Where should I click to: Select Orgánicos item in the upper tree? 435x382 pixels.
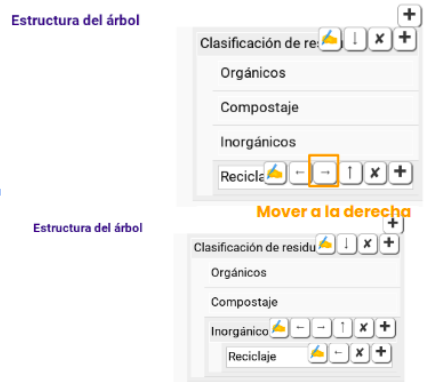pyautogui.click(x=315, y=73)
